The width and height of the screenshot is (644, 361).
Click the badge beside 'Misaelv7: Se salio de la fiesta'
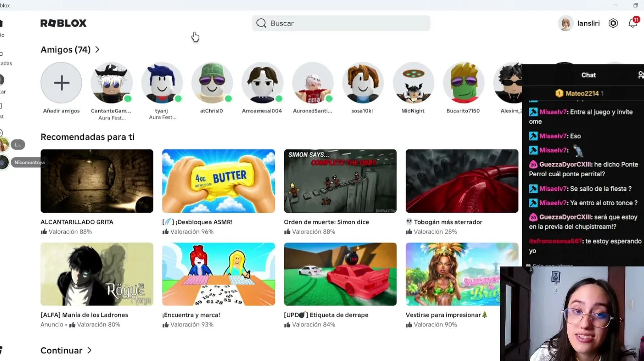[x=533, y=189]
